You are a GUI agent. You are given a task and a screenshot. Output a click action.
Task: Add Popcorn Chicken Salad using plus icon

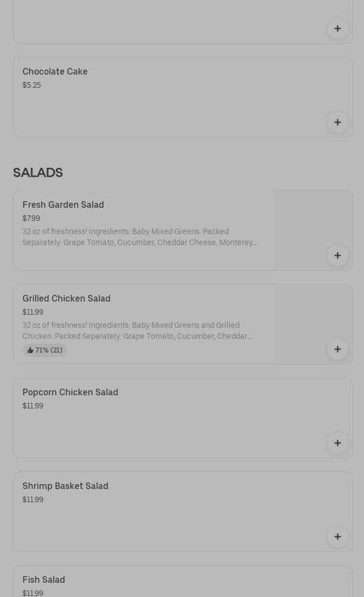coord(337,443)
